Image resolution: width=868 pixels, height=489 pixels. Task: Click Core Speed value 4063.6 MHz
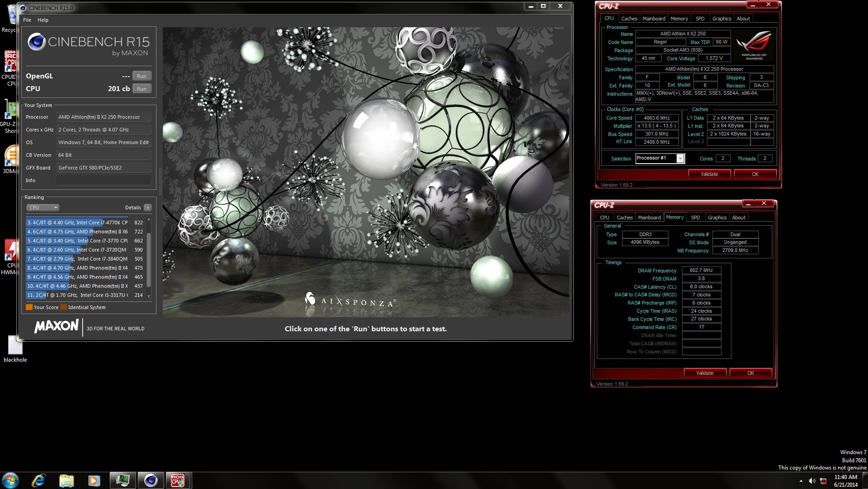point(657,118)
